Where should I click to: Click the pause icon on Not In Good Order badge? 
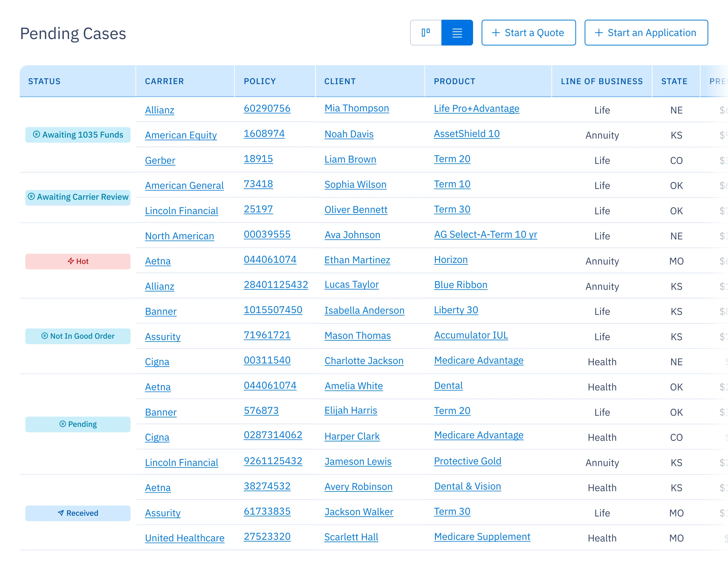pos(44,336)
